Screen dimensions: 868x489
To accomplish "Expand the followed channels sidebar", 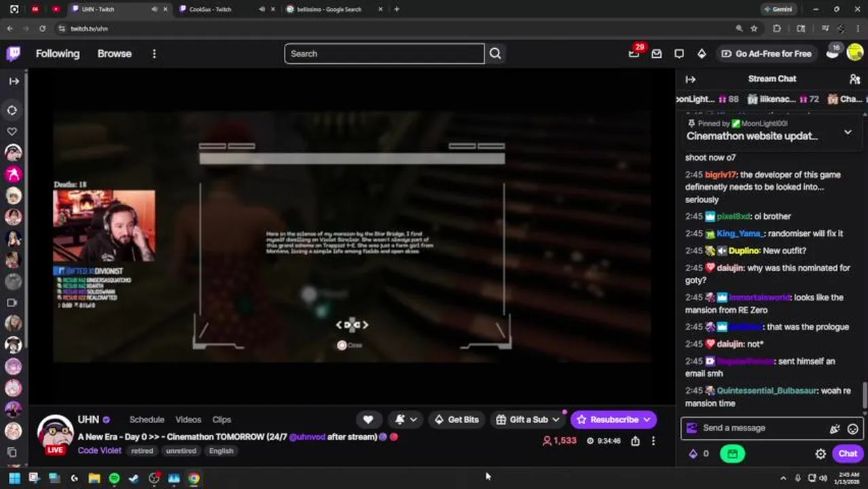I will tap(14, 81).
